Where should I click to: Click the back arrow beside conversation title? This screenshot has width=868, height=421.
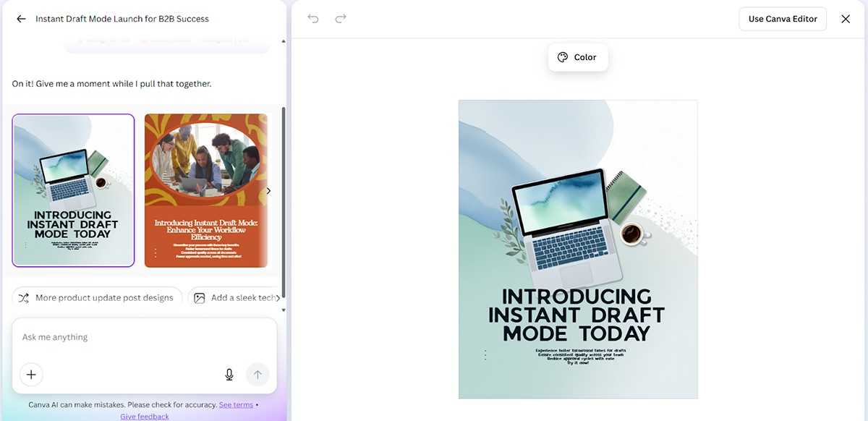[x=21, y=19]
